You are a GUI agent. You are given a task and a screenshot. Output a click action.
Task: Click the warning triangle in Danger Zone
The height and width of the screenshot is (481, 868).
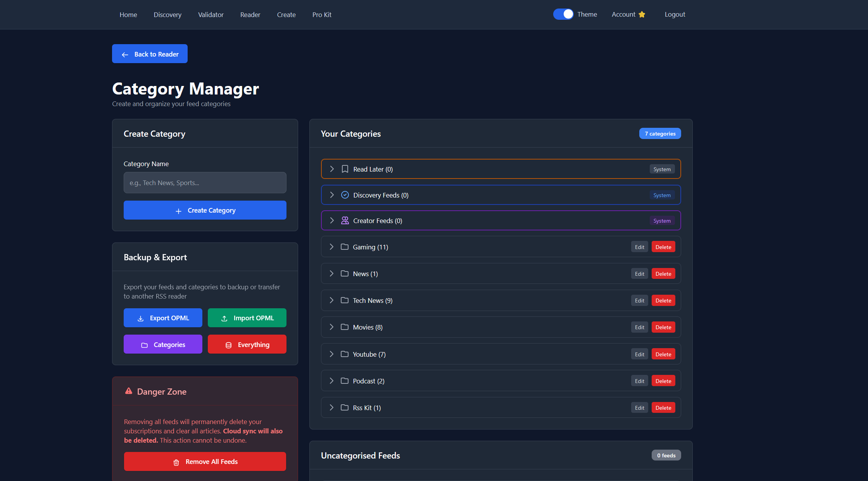click(x=128, y=391)
